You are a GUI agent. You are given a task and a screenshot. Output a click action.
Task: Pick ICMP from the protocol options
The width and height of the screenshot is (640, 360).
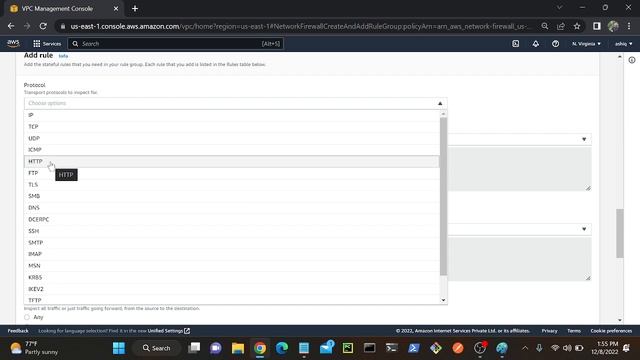pyautogui.click(x=232, y=150)
